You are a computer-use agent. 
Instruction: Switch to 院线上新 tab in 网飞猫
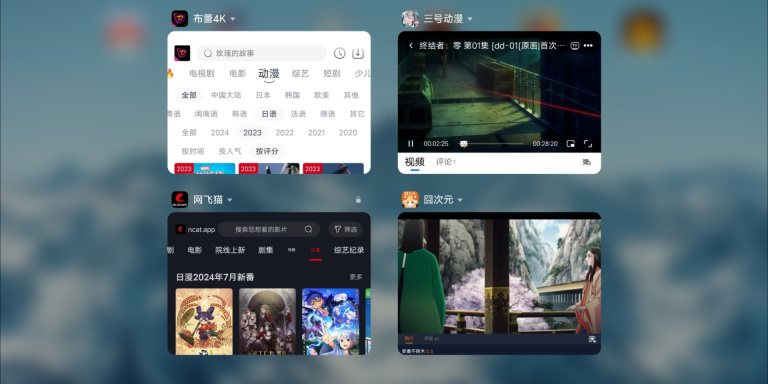tap(230, 250)
